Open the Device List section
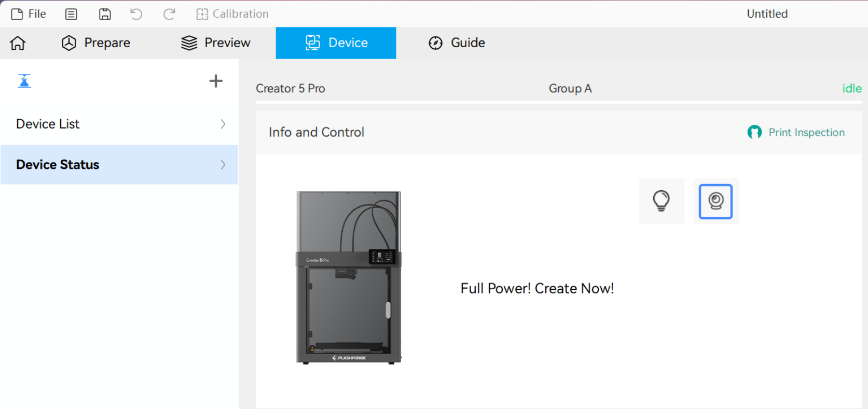The image size is (868, 409). [x=119, y=124]
